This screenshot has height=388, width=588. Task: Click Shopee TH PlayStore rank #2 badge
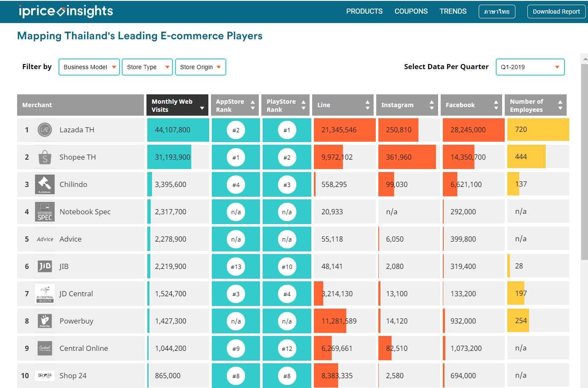pos(287,158)
